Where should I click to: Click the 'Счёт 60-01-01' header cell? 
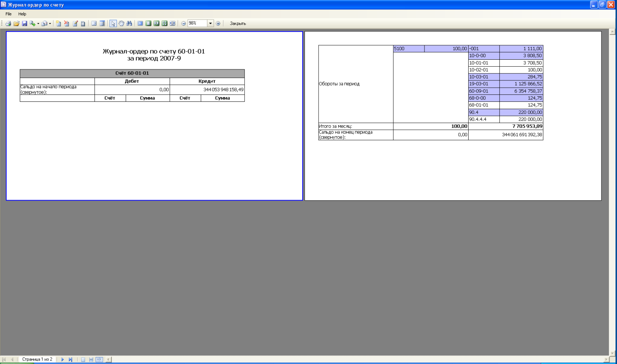click(x=132, y=73)
